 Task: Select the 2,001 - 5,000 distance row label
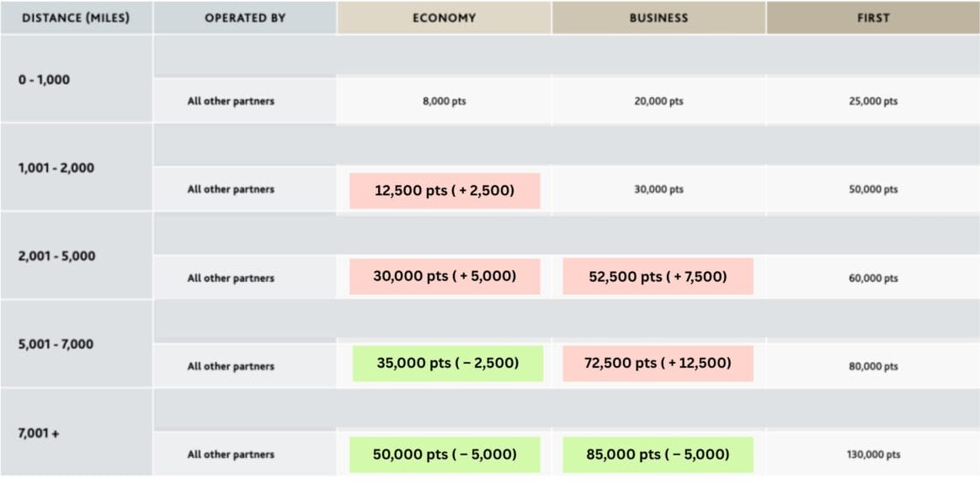click(x=56, y=256)
